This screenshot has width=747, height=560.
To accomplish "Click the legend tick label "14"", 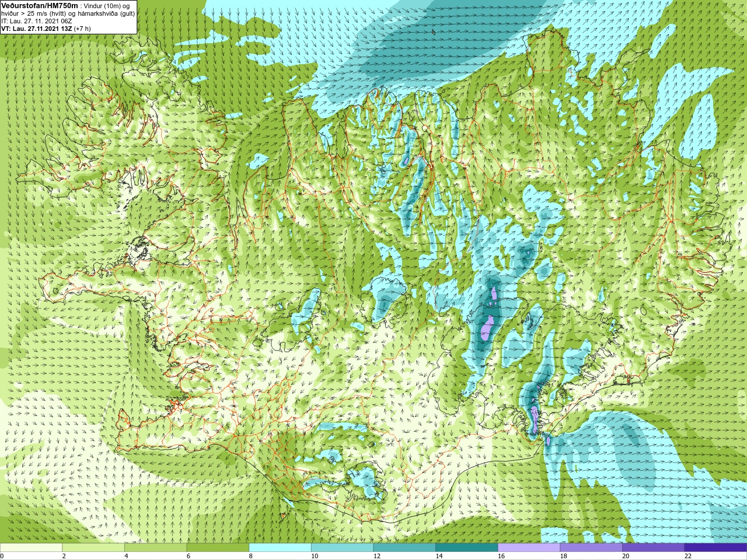I will 439,556.
